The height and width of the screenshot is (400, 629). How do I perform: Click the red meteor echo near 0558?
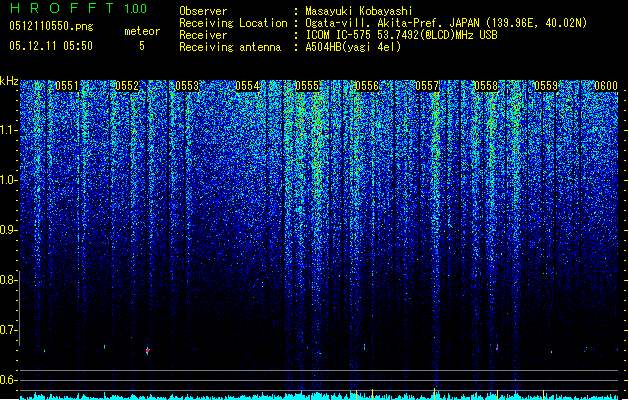(x=497, y=347)
